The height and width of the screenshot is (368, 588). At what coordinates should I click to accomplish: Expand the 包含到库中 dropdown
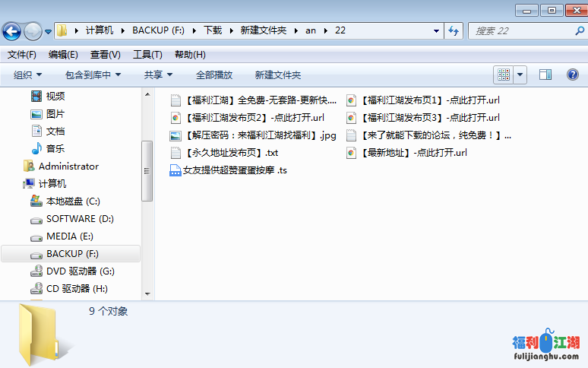pyautogui.click(x=93, y=75)
